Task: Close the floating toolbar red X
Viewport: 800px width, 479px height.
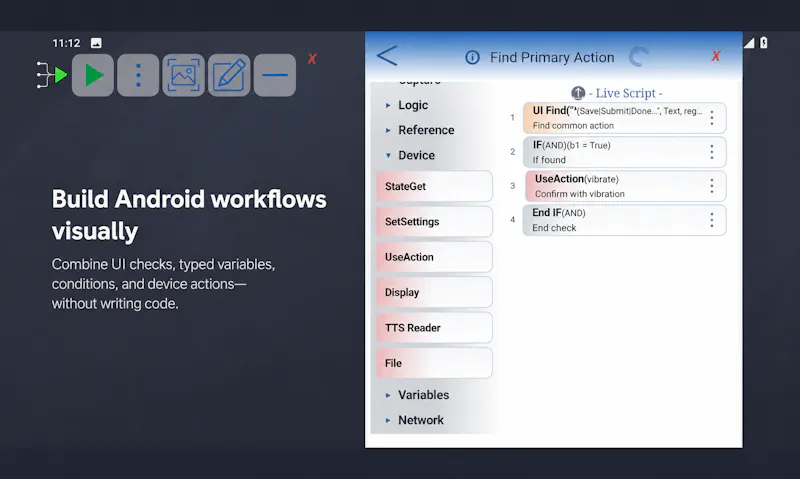Action: point(312,59)
